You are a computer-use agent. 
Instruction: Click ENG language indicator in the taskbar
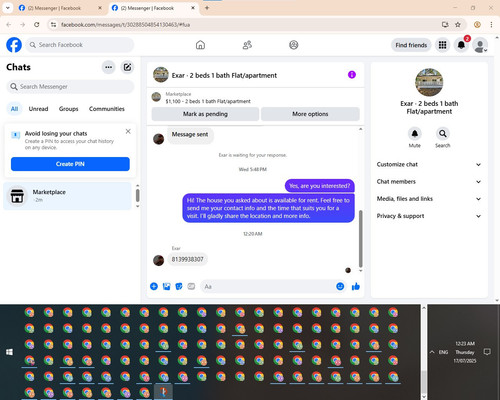coord(443,352)
